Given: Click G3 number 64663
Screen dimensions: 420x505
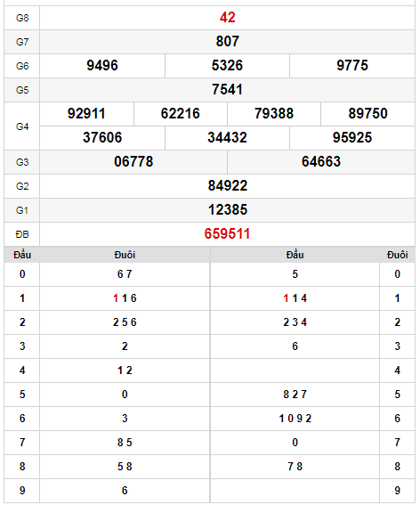Looking at the screenshot, I should 321,162.
